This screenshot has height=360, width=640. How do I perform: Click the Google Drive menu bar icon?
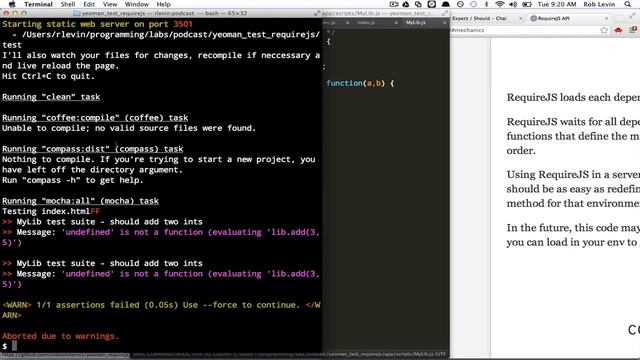tap(406, 4)
